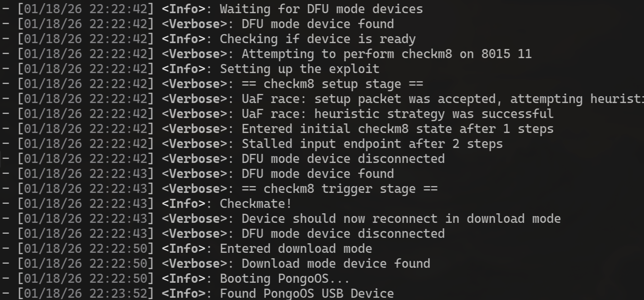Click the "heuristic strategy was successful" text
This screenshot has height=300, width=644.
click(433, 114)
